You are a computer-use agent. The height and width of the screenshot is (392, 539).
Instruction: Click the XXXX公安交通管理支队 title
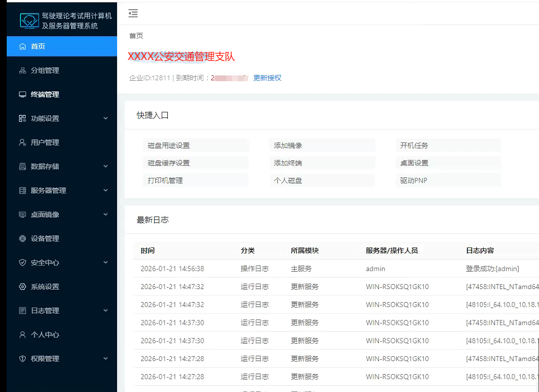click(x=181, y=57)
